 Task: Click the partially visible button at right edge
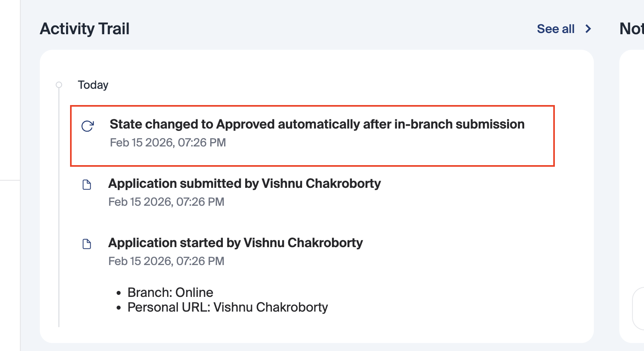pos(638,308)
